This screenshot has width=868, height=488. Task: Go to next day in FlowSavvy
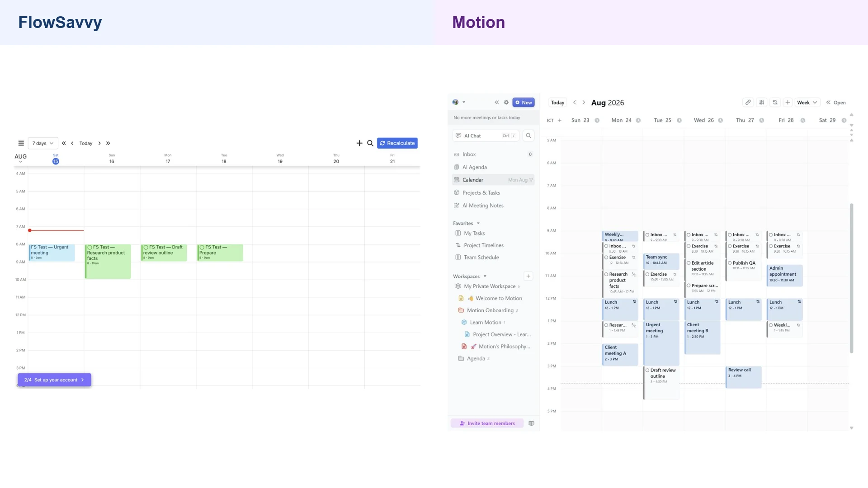coord(99,143)
